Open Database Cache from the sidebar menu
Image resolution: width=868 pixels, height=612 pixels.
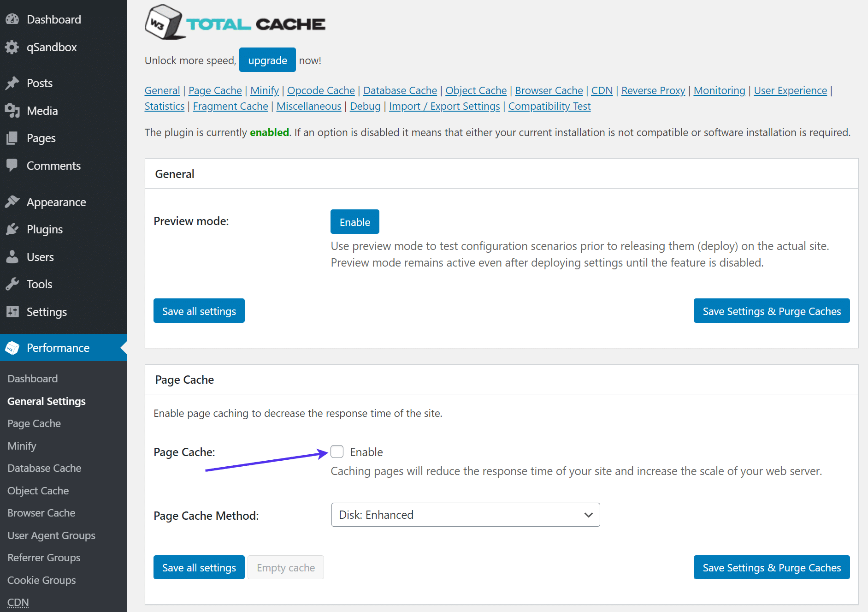pyautogui.click(x=44, y=468)
